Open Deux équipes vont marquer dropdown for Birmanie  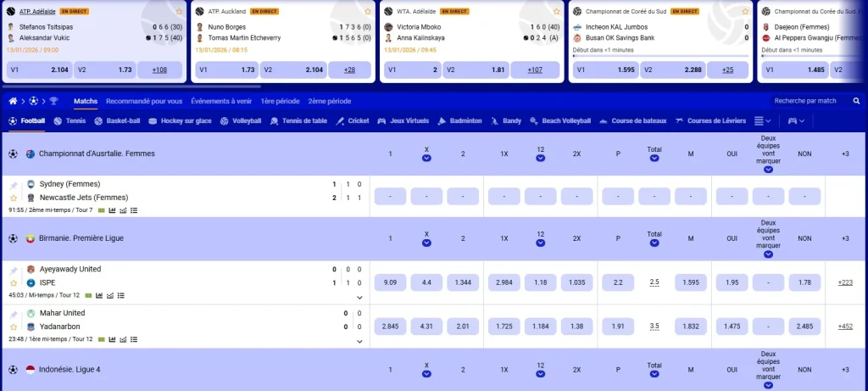768,254
